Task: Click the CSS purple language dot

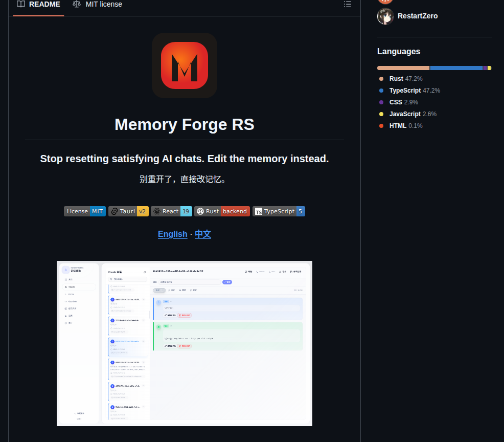Action: 381,102
